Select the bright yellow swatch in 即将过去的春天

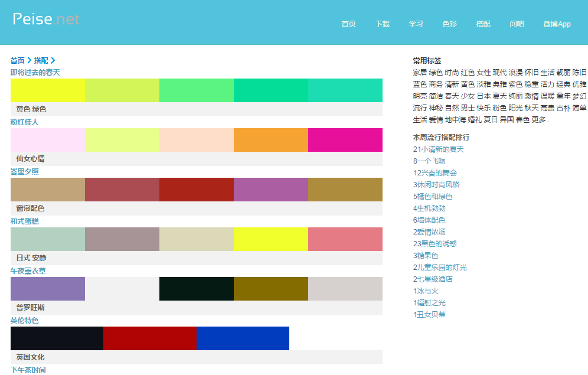[x=47, y=90]
